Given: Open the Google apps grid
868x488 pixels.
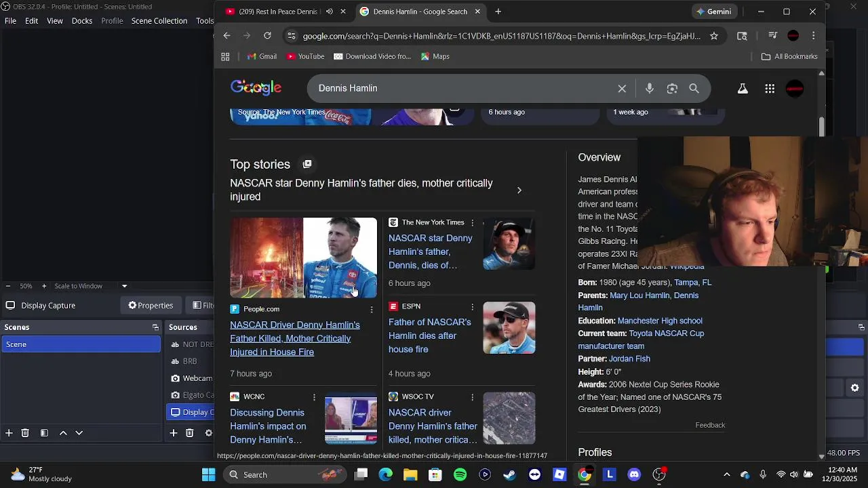Looking at the screenshot, I should [770, 89].
